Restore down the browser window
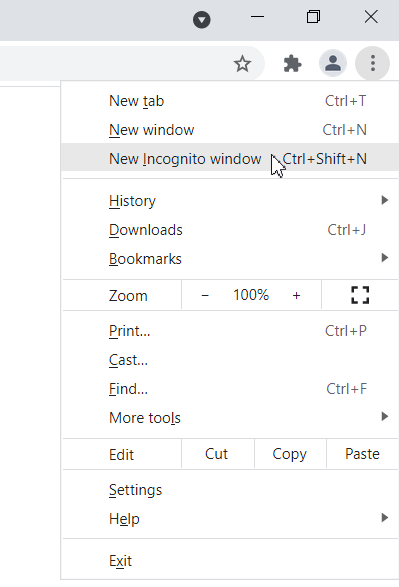This screenshot has width=399, height=587. coord(313,17)
